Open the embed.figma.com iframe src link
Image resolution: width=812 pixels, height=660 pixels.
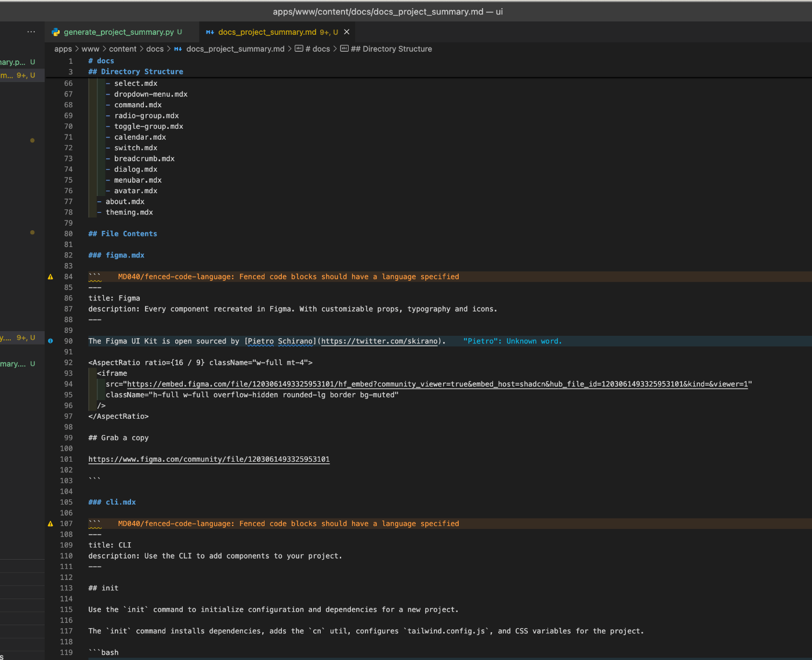click(x=437, y=384)
